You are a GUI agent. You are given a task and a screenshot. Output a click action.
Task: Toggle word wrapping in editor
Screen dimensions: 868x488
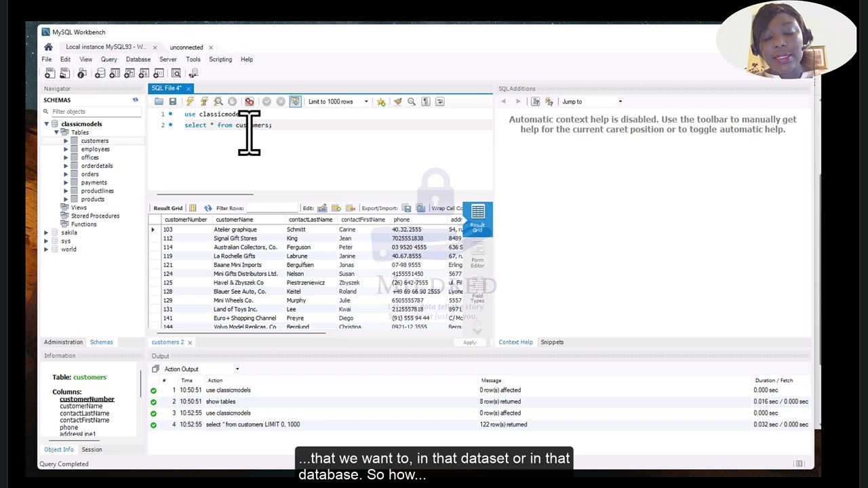[440, 102]
